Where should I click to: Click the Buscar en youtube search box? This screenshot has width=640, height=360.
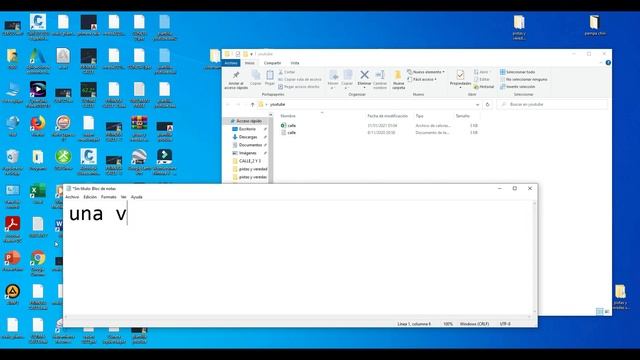pyautogui.click(x=553, y=104)
